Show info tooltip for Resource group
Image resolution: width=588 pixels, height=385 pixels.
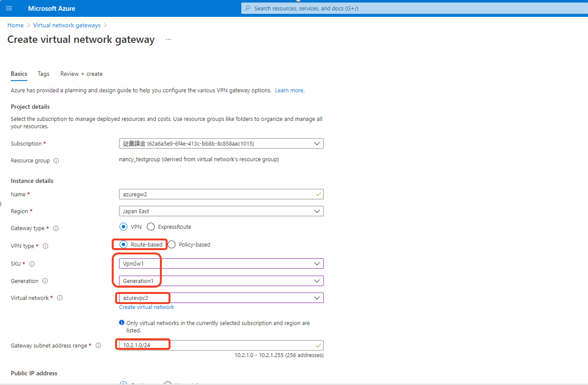point(56,161)
